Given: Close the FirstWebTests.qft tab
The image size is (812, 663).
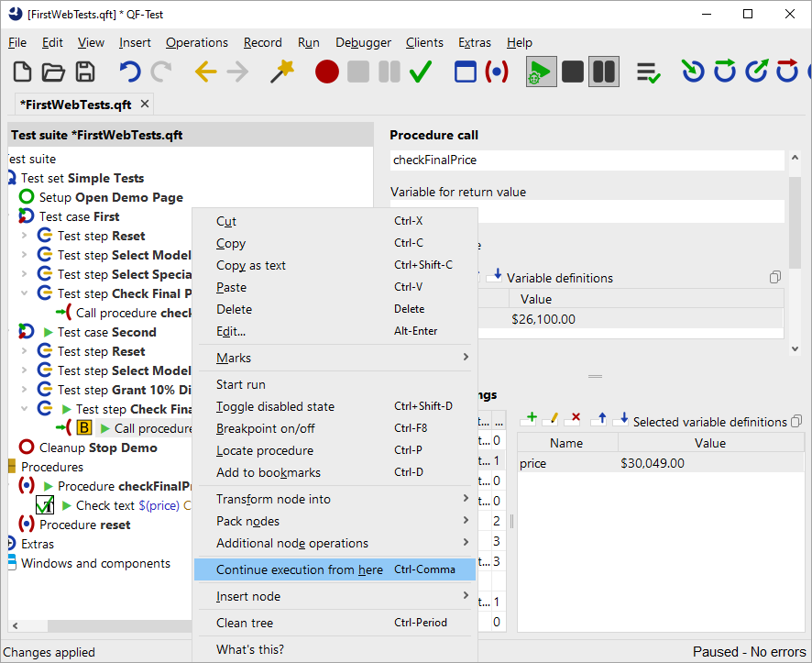Looking at the screenshot, I should (x=145, y=104).
